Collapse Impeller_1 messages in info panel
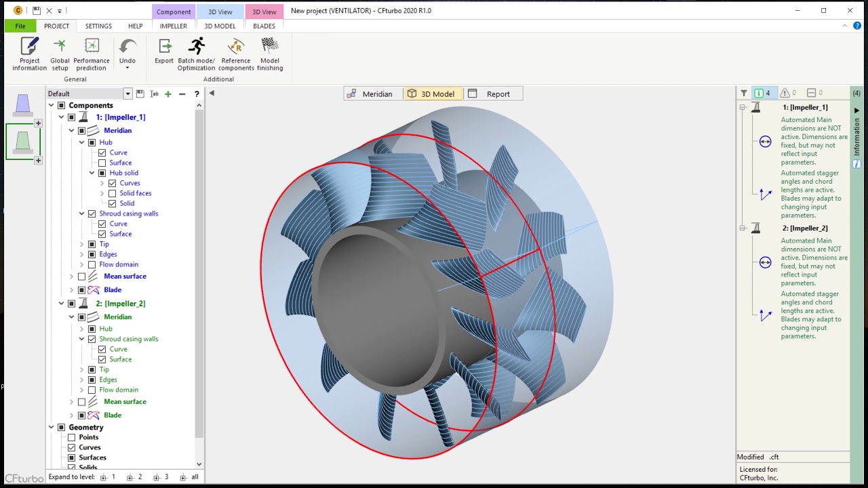The height and width of the screenshot is (488, 868). [743, 107]
